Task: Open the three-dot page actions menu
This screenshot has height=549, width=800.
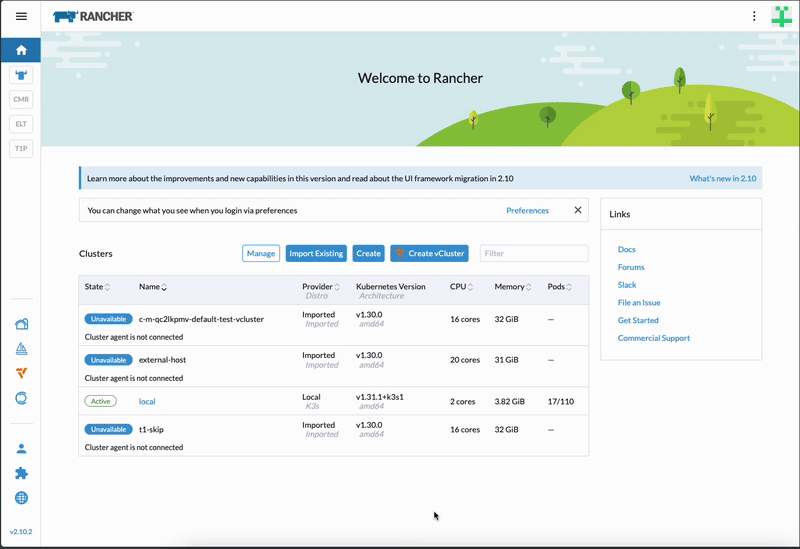Action: pos(754,16)
